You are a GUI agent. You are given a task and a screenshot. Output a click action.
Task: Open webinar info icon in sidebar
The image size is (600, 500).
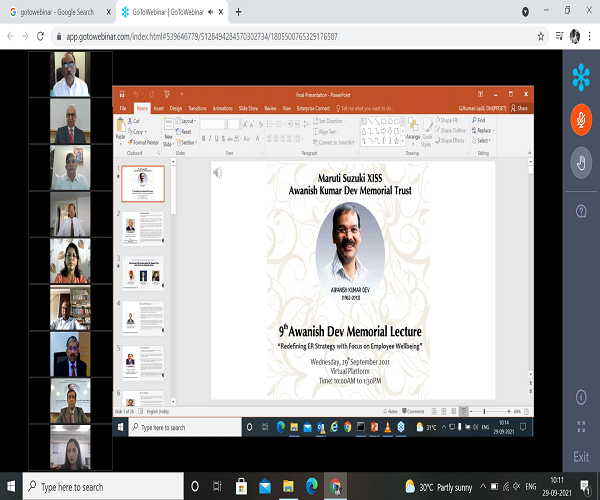click(581, 397)
